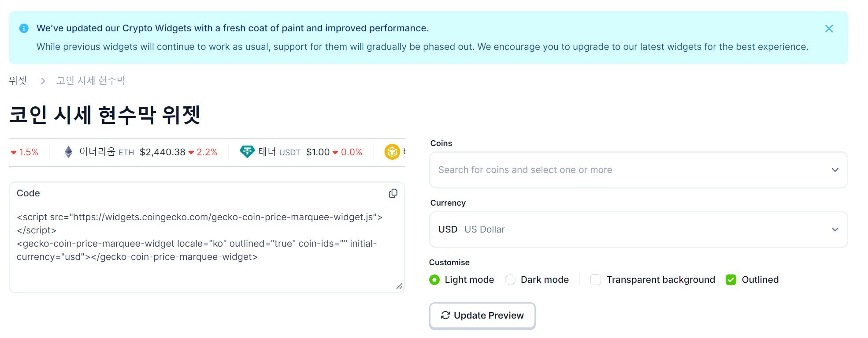Viewport: 868px width, 338px height.
Task: Select the Dark mode radio button
Action: pyautogui.click(x=510, y=280)
